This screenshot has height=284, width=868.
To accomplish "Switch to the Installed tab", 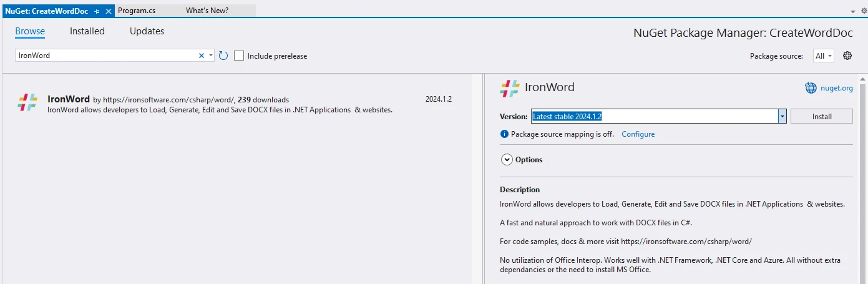I will [87, 31].
